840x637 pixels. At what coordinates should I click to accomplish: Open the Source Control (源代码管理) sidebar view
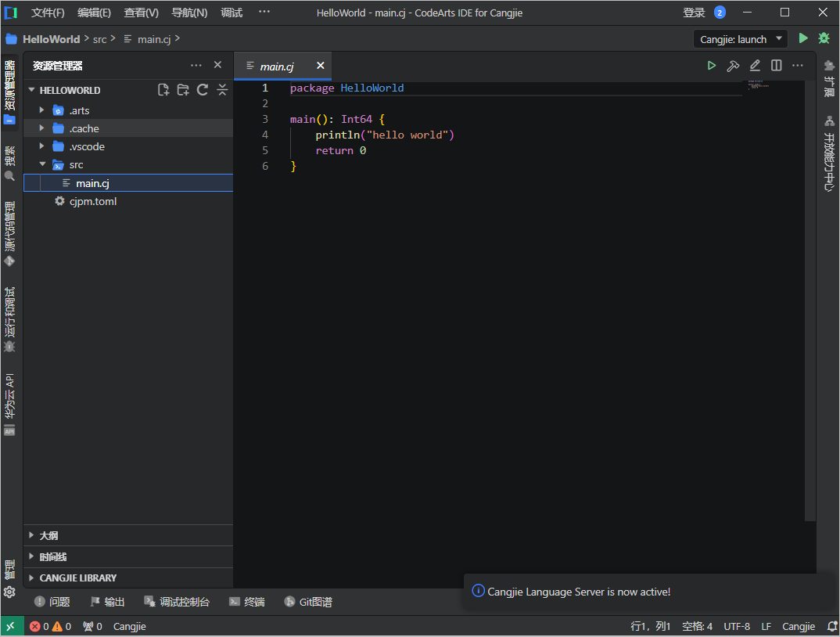click(x=9, y=233)
